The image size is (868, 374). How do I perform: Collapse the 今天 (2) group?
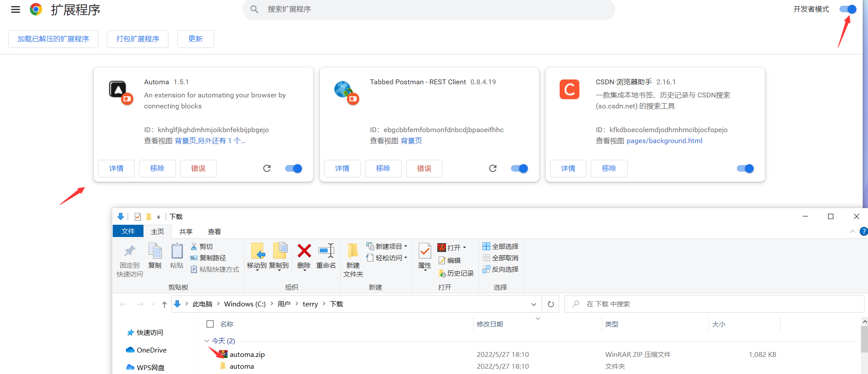[207, 341]
